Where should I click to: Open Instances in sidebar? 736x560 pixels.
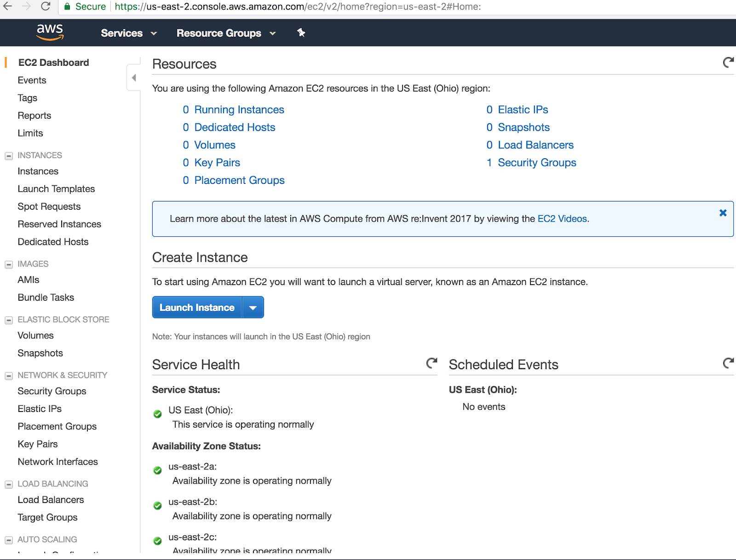(38, 171)
